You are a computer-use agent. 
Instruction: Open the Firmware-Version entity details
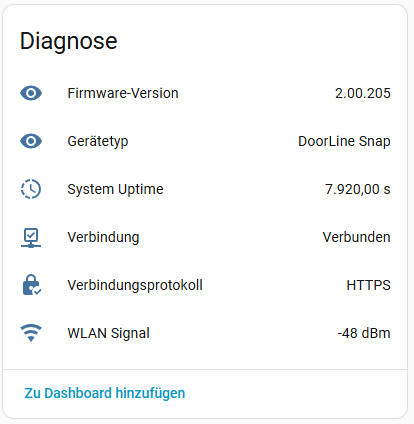coord(205,93)
